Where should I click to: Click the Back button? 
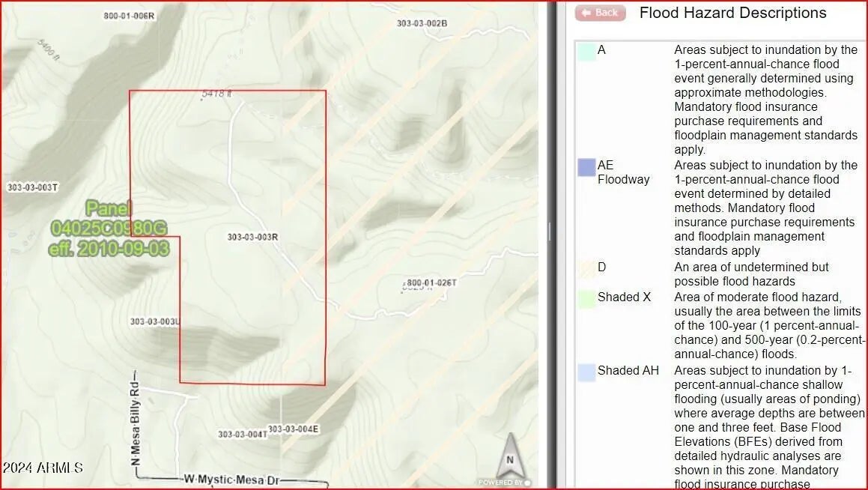[600, 13]
